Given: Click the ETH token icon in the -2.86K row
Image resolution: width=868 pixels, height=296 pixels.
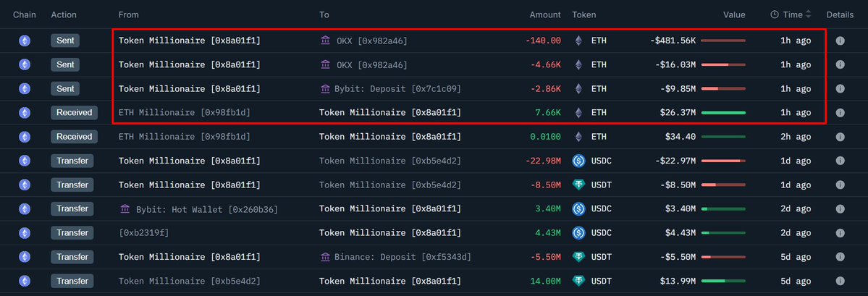Looking at the screenshot, I should click(x=578, y=89).
